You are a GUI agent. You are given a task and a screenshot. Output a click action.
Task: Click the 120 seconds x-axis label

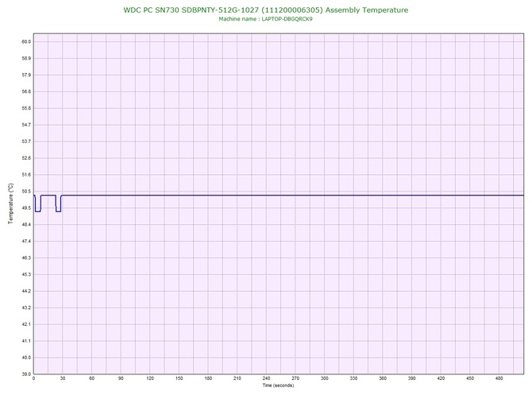[150, 378]
